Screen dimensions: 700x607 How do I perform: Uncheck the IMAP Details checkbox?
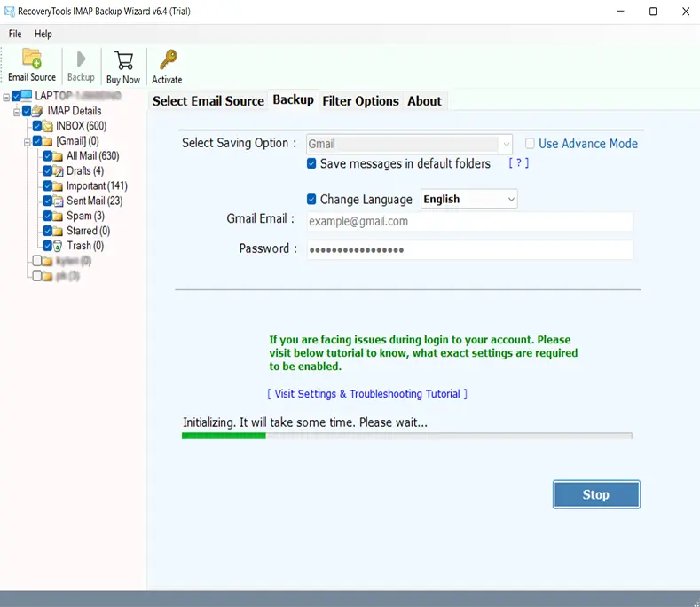point(27,110)
